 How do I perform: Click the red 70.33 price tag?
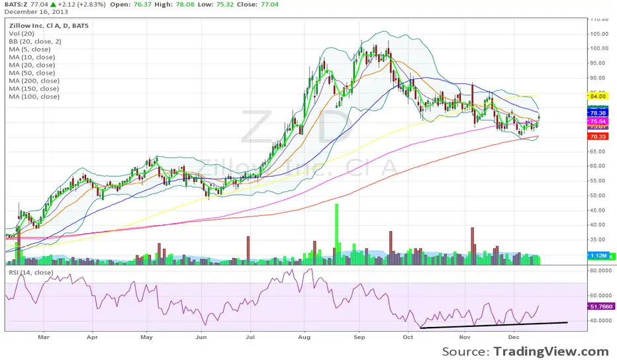pyautogui.click(x=598, y=136)
